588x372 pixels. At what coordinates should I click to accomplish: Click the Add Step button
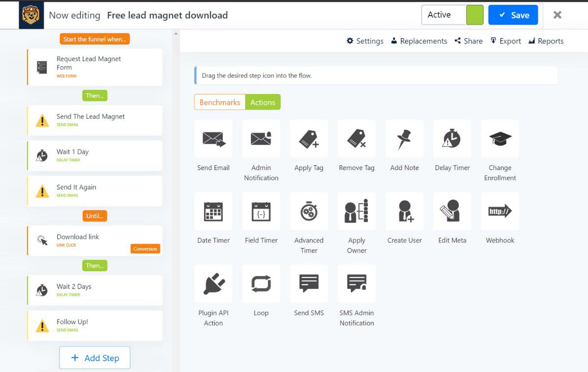click(95, 358)
